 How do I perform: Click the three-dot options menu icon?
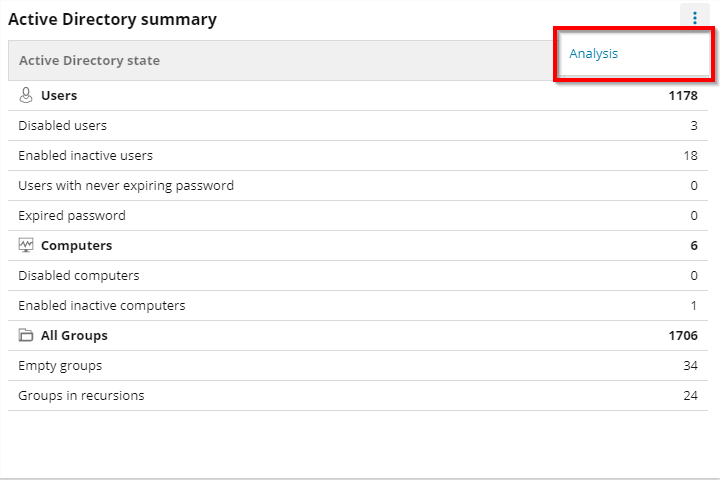click(x=695, y=18)
